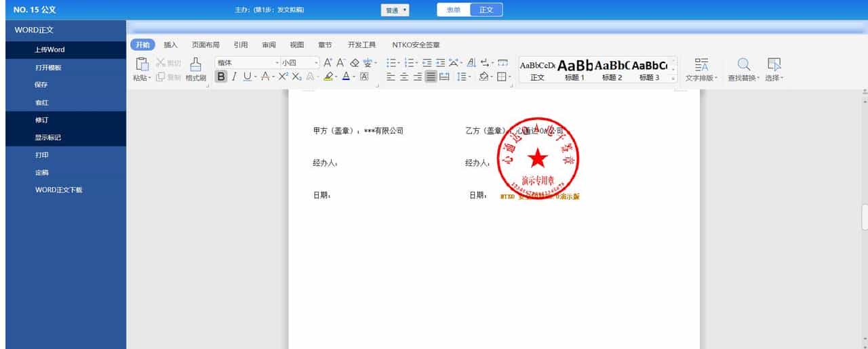Viewport: 868px width, 349px height.
Task: Switch to the 审阅 ribbon tab
Action: (269, 45)
